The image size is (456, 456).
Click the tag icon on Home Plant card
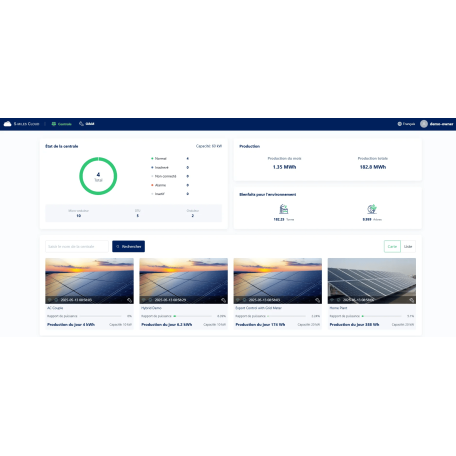pyautogui.click(x=412, y=300)
